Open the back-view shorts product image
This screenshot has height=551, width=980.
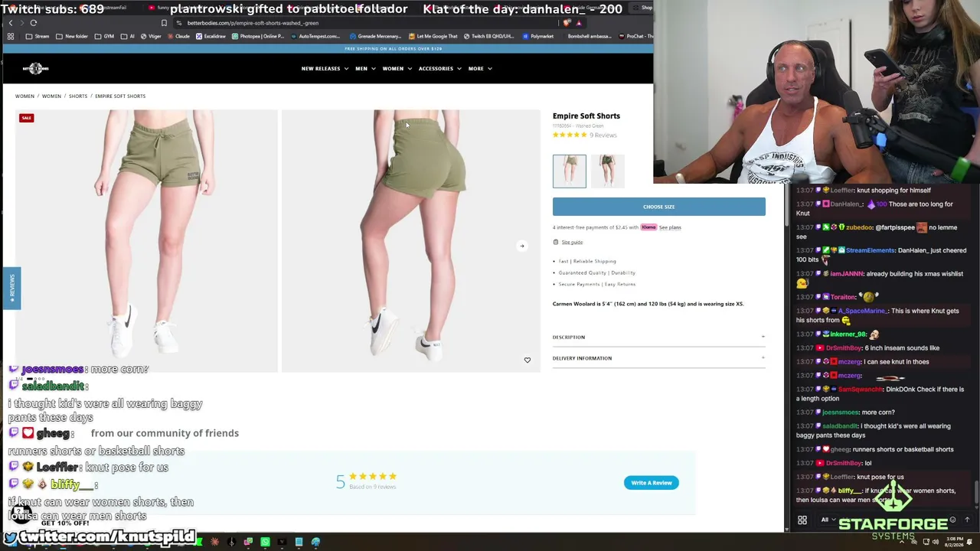[411, 241]
